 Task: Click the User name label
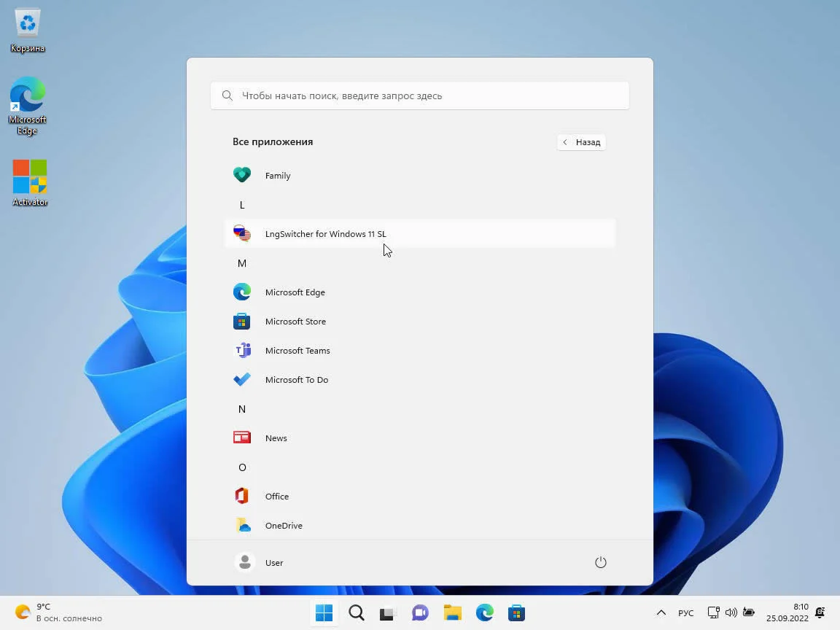273,562
